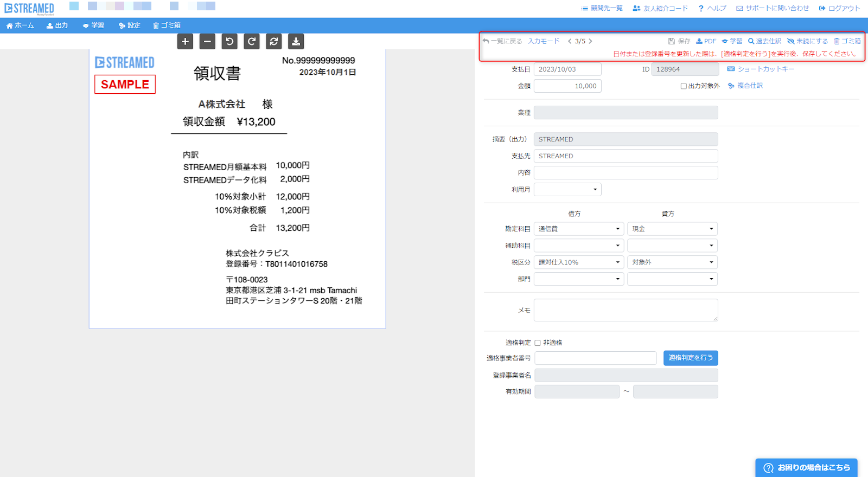Search 過去仕訳 history
Image resolution: width=868 pixels, height=477 pixels.
click(764, 41)
